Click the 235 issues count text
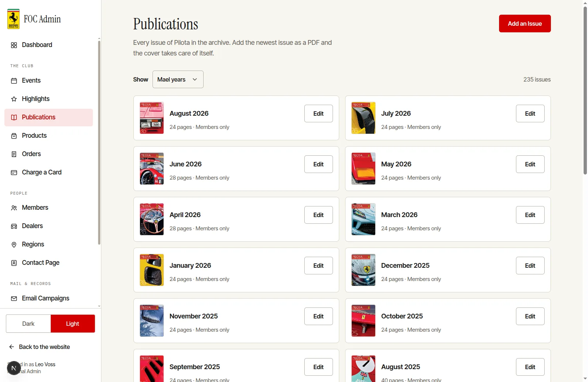This screenshot has height=382, width=588. click(537, 79)
